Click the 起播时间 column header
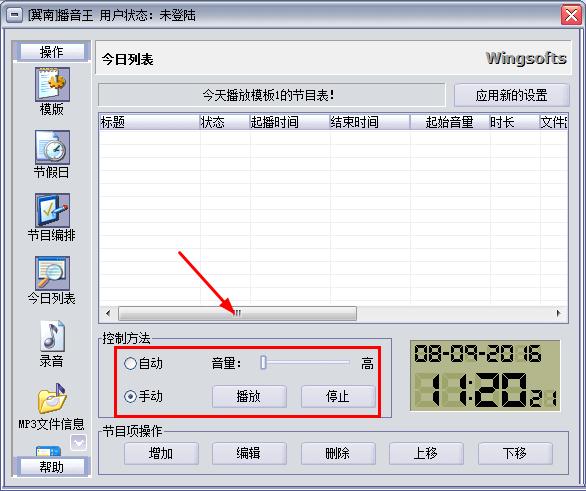 290,122
